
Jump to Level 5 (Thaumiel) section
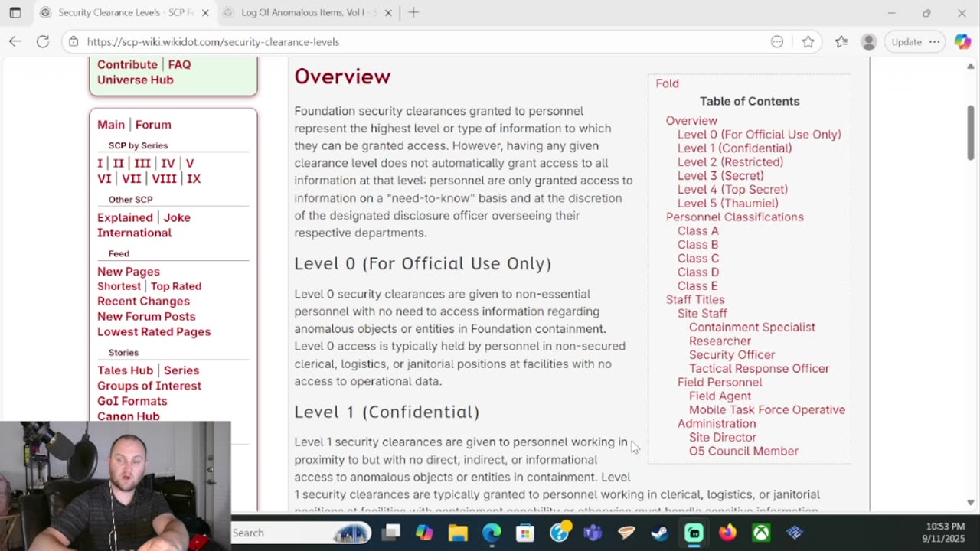click(728, 204)
